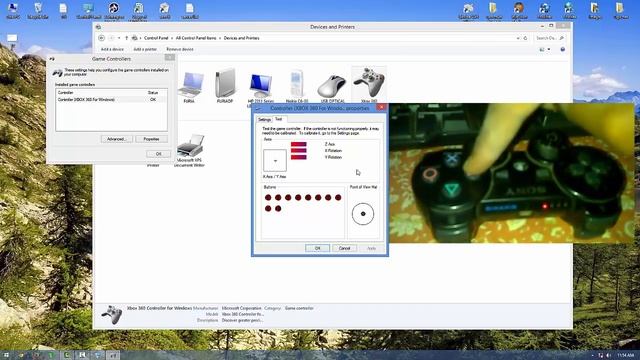Click the X Rotation red bar
This screenshot has height=360, width=640.
click(298, 151)
